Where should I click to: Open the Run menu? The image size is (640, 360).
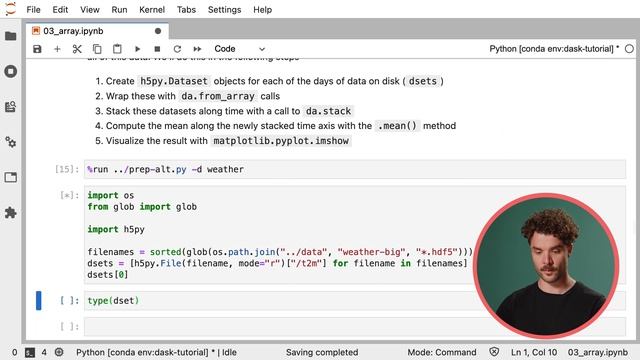coord(119,9)
